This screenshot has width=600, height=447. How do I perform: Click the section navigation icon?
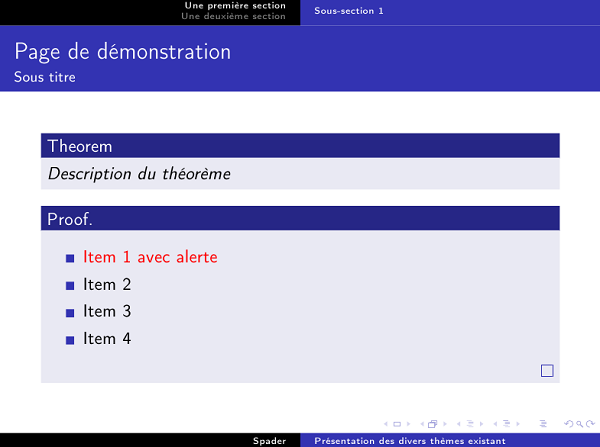click(x=506, y=424)
